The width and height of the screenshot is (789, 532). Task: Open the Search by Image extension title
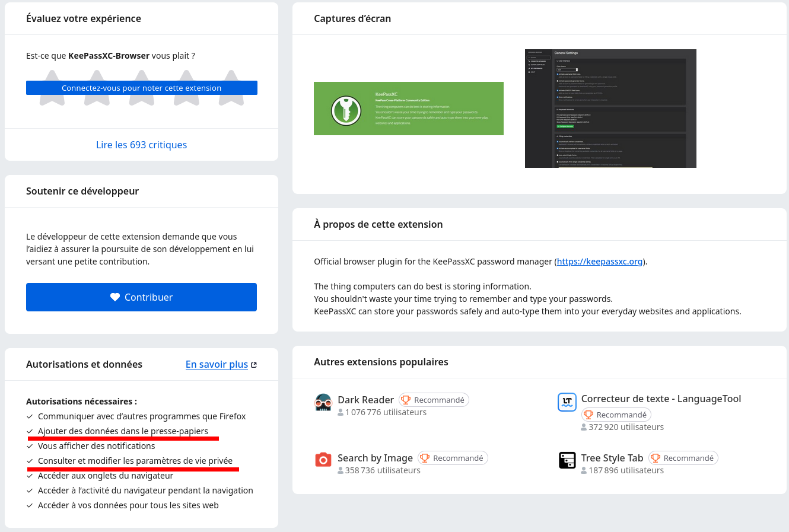375,458
